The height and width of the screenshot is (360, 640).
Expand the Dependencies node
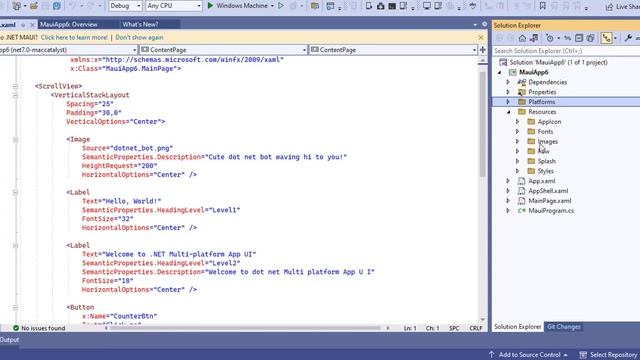tap(508, 82)
